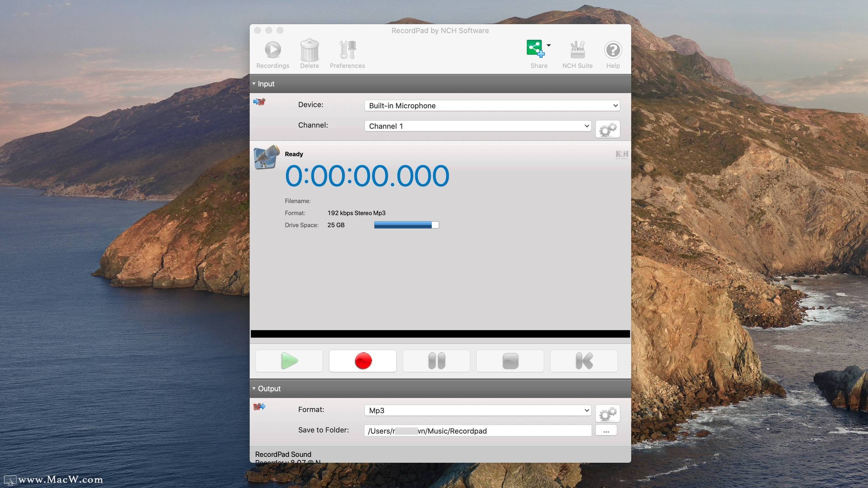Zoom the RecordPad window
The image size is (868, 488).
coord(280,30)
